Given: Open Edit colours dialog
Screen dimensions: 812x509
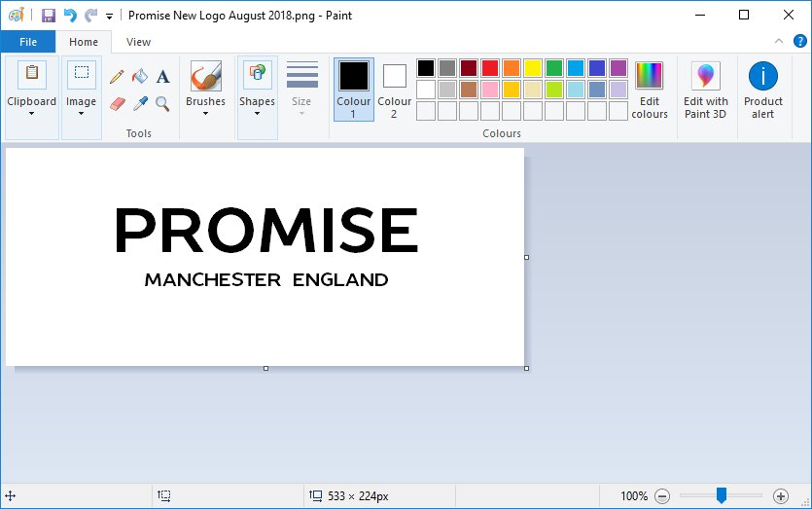Looking at the screenshot, I should pos(650,91).
